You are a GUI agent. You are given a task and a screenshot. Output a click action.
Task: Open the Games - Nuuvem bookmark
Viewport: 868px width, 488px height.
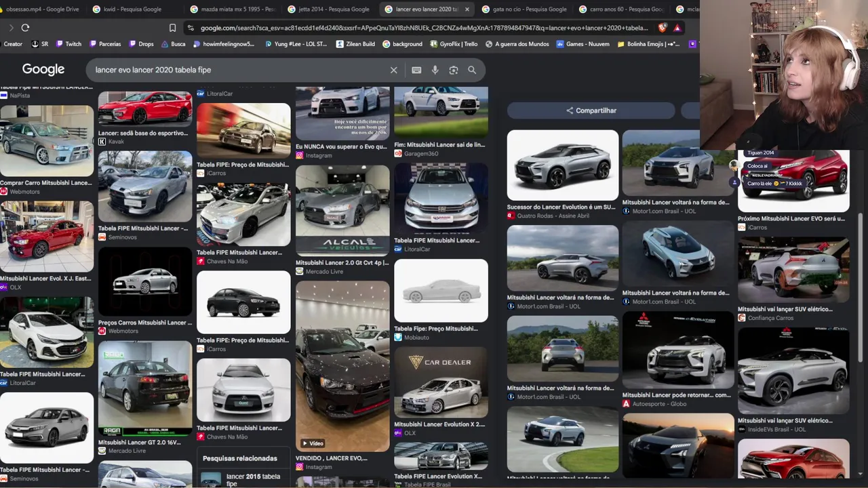(x=583, y=44)
